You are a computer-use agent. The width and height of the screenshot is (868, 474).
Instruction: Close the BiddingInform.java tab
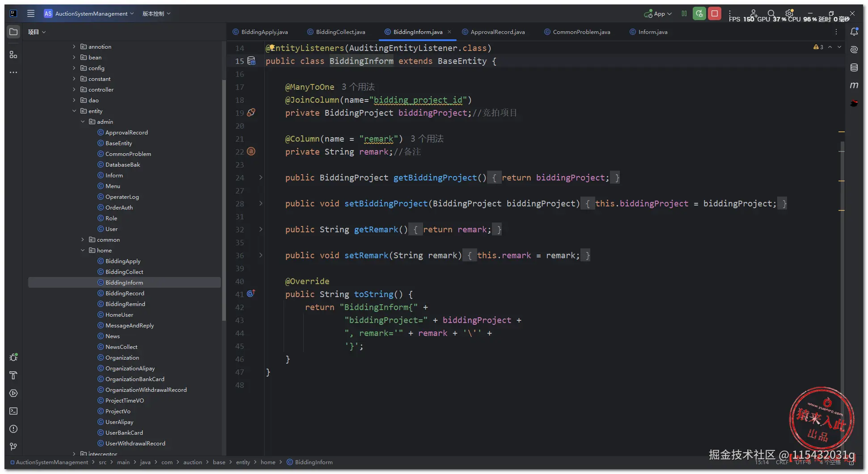(449, 32)
